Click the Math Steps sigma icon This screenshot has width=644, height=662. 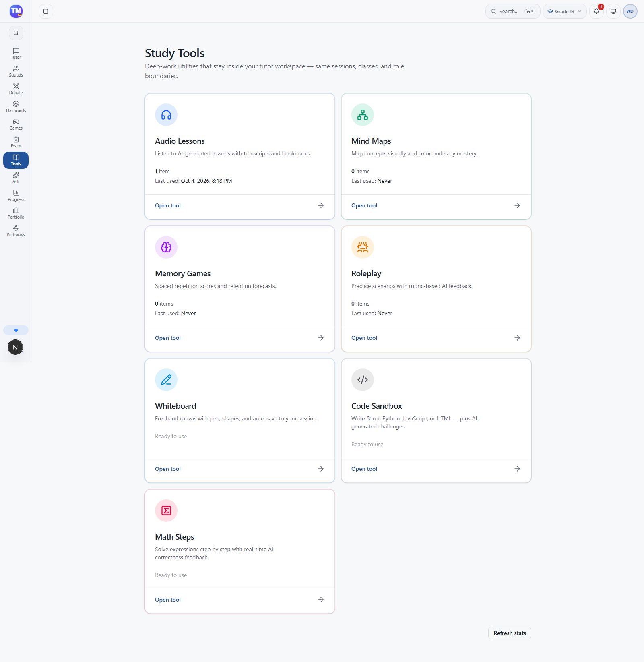coord(166,511)
